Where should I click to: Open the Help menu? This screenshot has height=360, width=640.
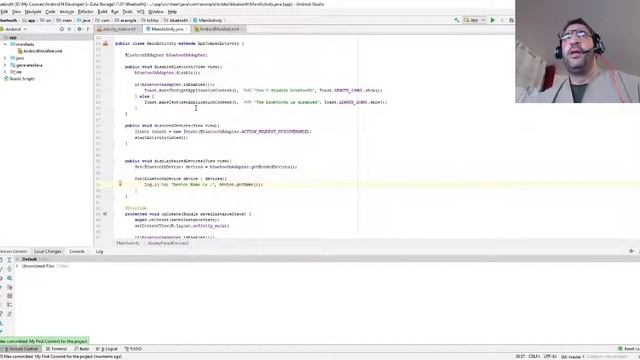click(172, 12)
